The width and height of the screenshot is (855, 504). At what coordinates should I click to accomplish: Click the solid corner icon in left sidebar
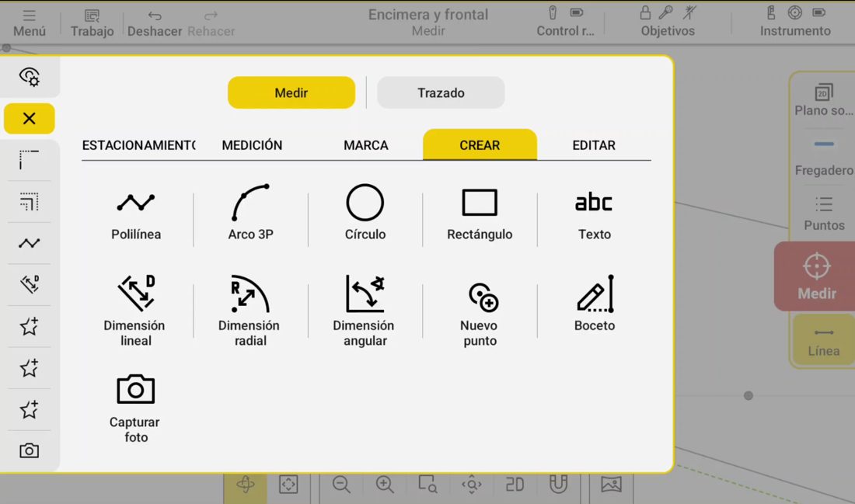[30, 160]
